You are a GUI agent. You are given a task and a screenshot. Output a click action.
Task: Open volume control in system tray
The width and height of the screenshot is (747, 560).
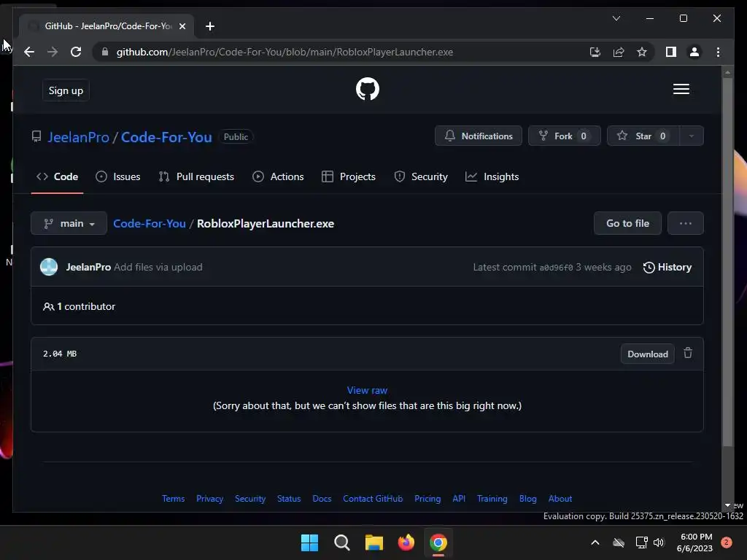click(659, 542)
